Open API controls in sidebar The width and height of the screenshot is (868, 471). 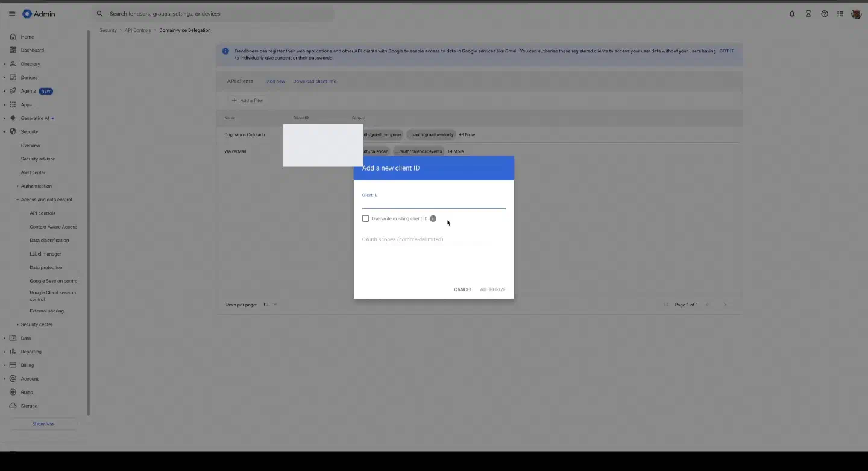43,213
